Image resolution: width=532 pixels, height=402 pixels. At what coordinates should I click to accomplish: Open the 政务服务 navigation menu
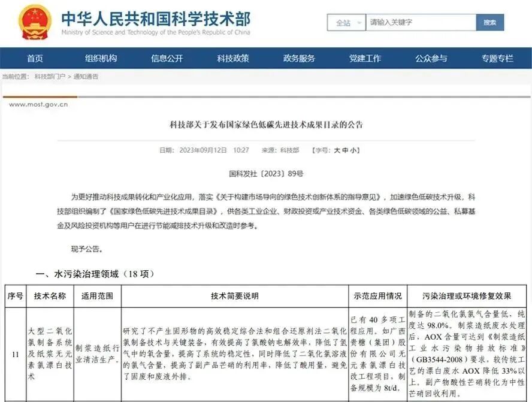point(299,58)
